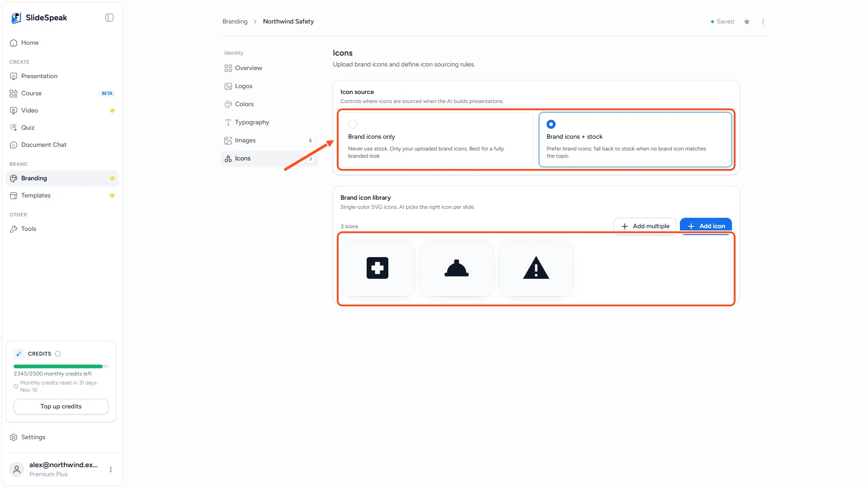The width and height of the screenshot is (868, 488).
Task: Select the Icons tab
Action: tap(269, 158)
